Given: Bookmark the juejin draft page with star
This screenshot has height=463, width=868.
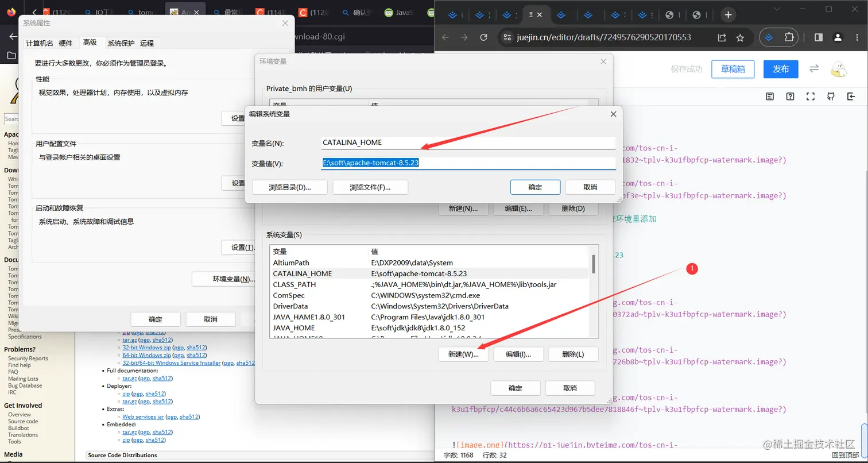Looking at the screenshot, I should 740,37.
